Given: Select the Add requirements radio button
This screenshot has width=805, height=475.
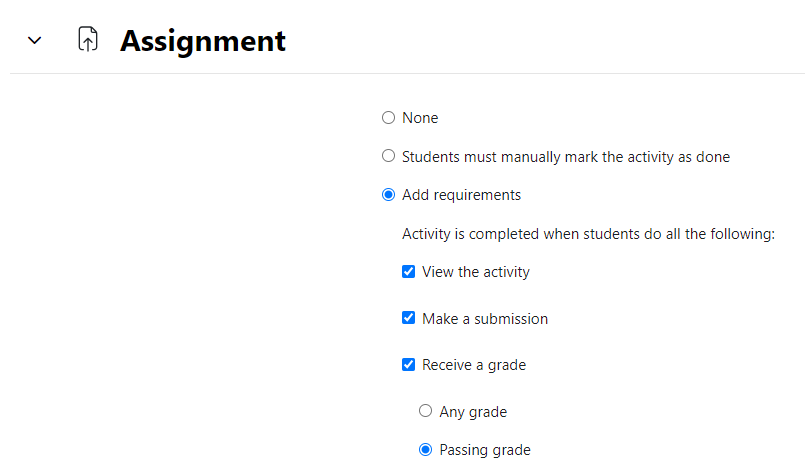Looking at the screenshot, I should coord(389,195).
